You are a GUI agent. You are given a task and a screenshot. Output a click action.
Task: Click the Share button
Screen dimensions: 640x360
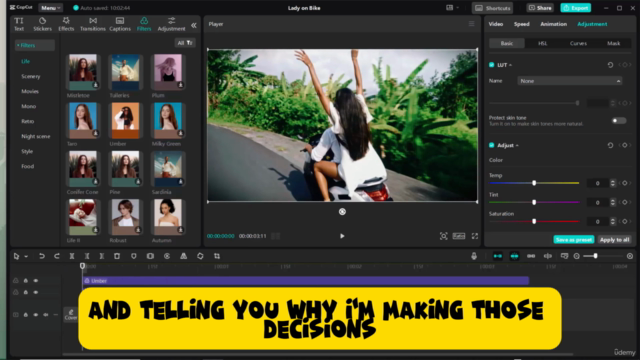pos(540,8)
